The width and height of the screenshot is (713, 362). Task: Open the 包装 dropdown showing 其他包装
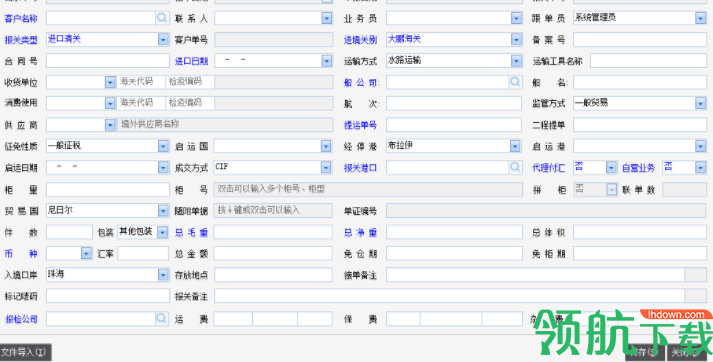tap(163, 232)
